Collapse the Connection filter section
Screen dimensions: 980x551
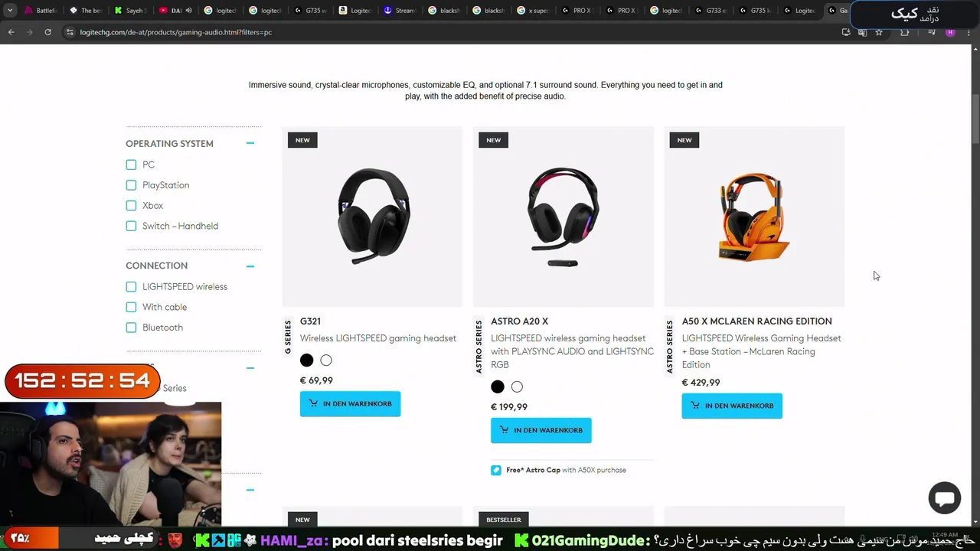[250, 266]
